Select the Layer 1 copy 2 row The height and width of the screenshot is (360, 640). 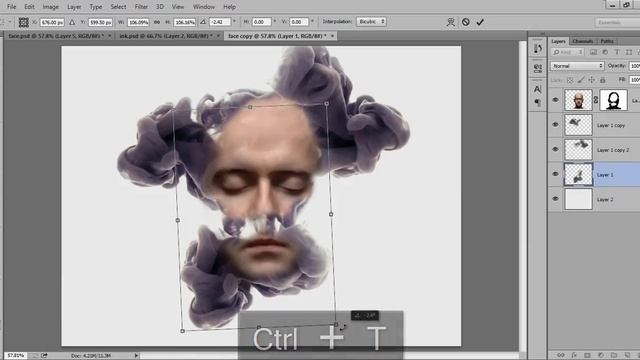pos(594,150)
